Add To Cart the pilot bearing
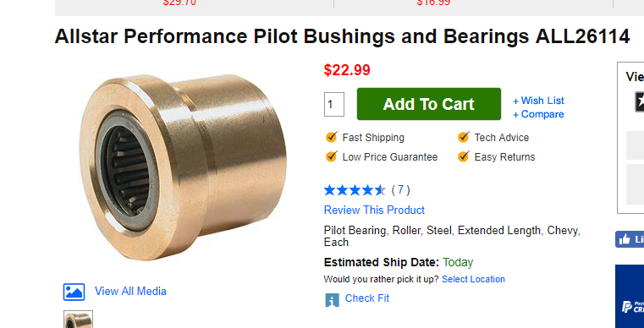The height and width of the screenshot is (328, 644). coord(429,104)
